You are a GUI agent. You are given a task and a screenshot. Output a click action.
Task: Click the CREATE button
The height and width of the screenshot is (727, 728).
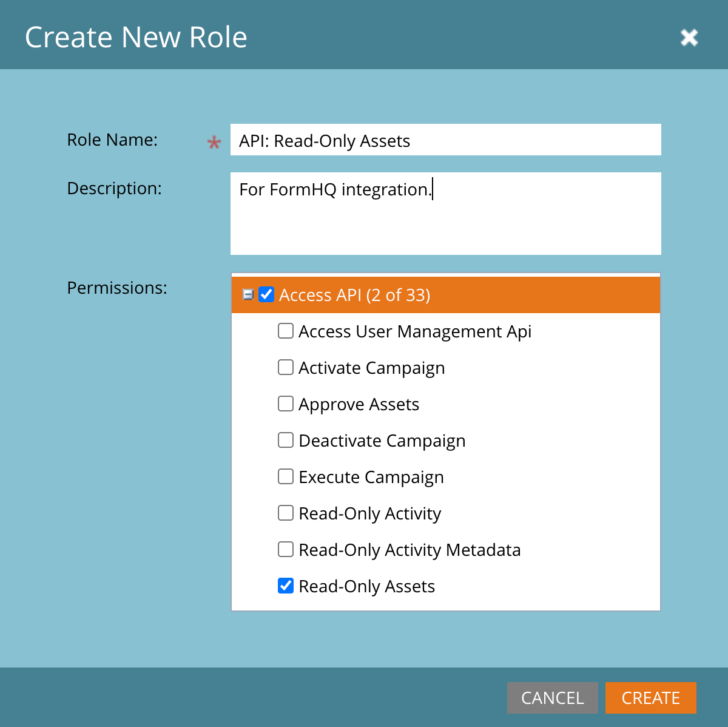click(x=651, y=698)
